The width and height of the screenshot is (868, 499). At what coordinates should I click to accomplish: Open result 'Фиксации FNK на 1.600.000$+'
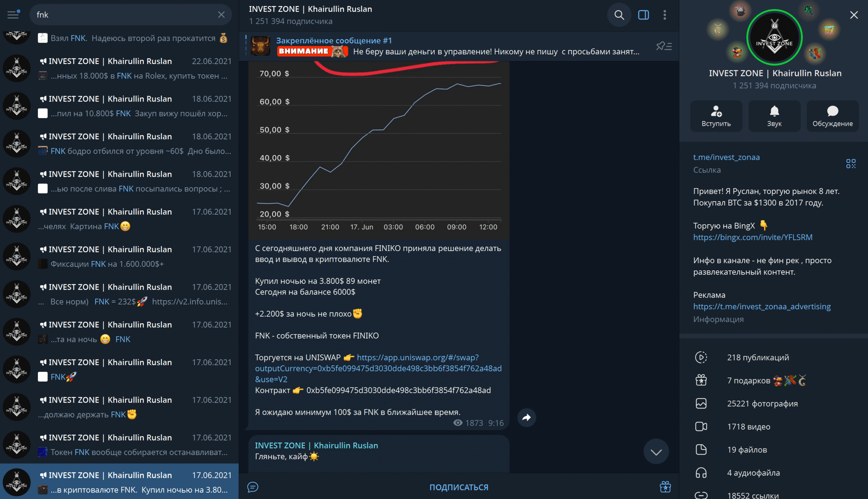tap(119, 257)
